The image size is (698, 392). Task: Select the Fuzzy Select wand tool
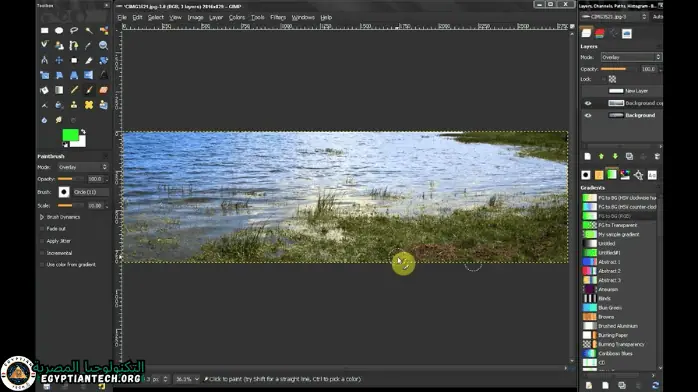tap(89, 31)
